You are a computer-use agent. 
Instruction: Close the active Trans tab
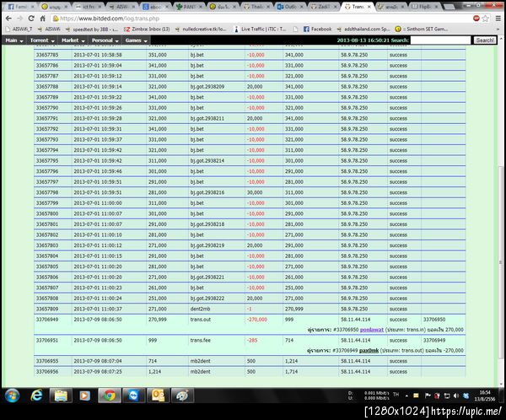[369, 7]
